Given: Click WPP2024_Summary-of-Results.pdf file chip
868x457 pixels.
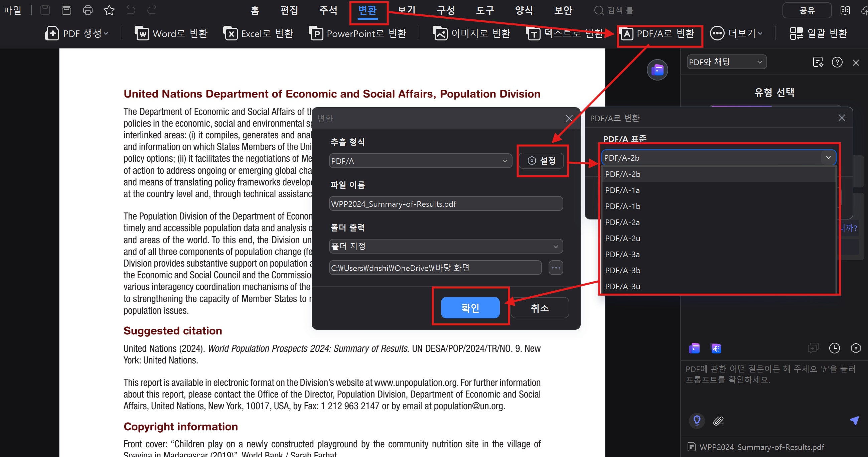Looking at the screenshot, I should click(755, 447).
